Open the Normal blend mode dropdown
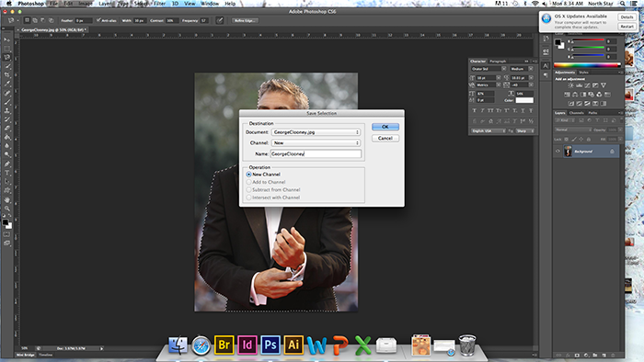Screen dimensions: 644x362 click(x=573, y=130)
